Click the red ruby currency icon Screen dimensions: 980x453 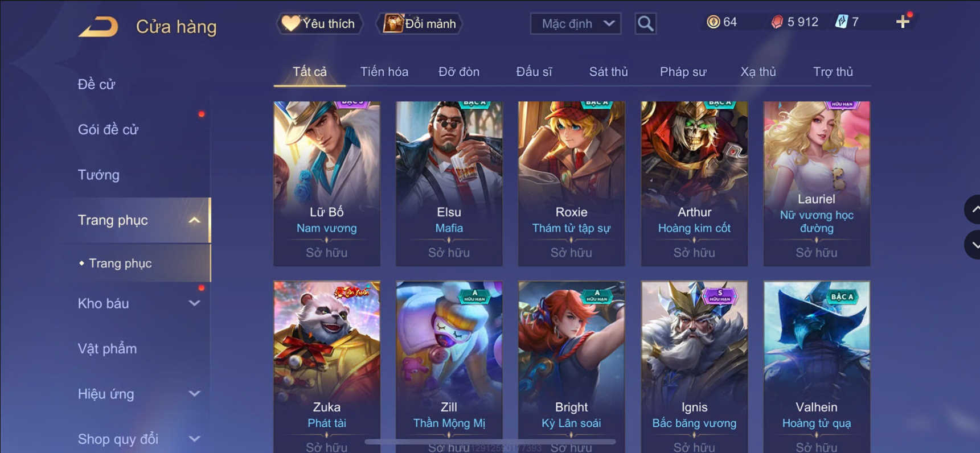point(777,22)
